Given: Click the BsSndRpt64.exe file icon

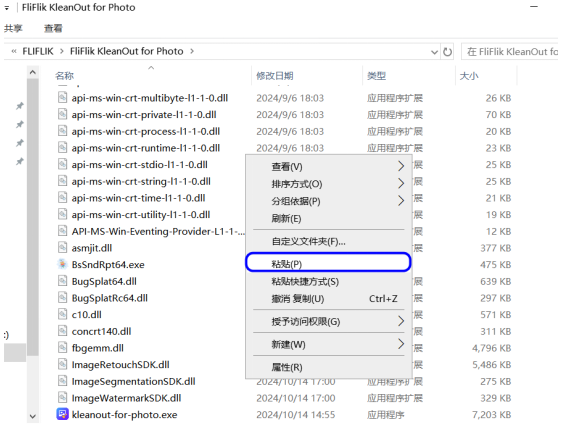Looking at the screenshot, I should pos(62,264).
